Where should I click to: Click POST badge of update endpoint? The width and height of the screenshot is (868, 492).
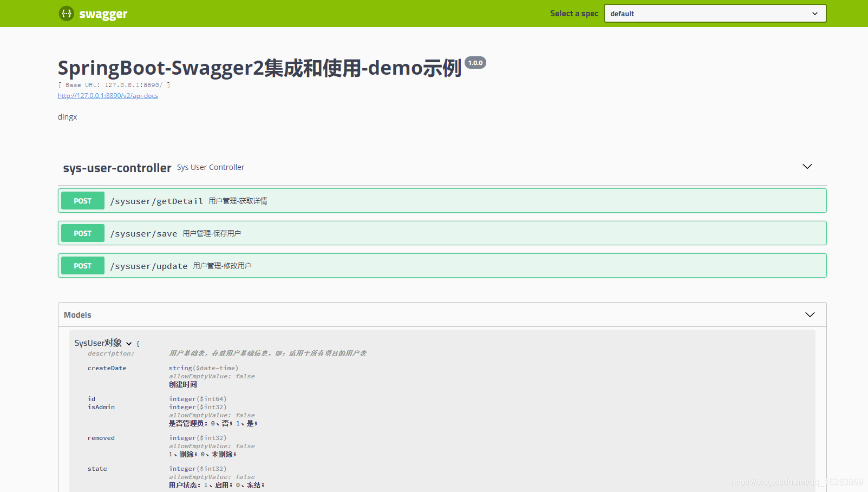pyautogui.click(x=82, y=266)
